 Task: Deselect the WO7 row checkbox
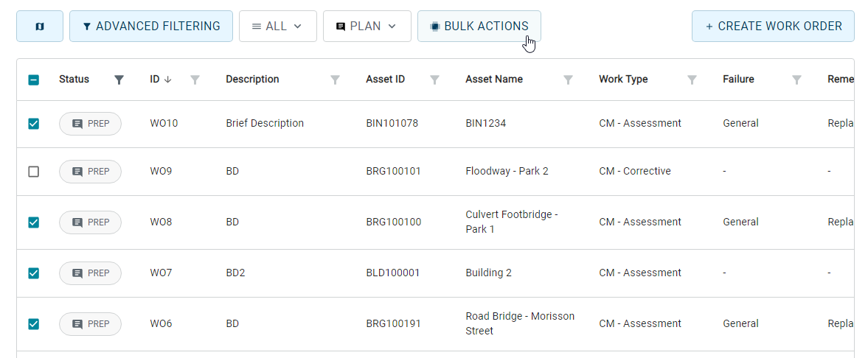(x=34, y=273)
